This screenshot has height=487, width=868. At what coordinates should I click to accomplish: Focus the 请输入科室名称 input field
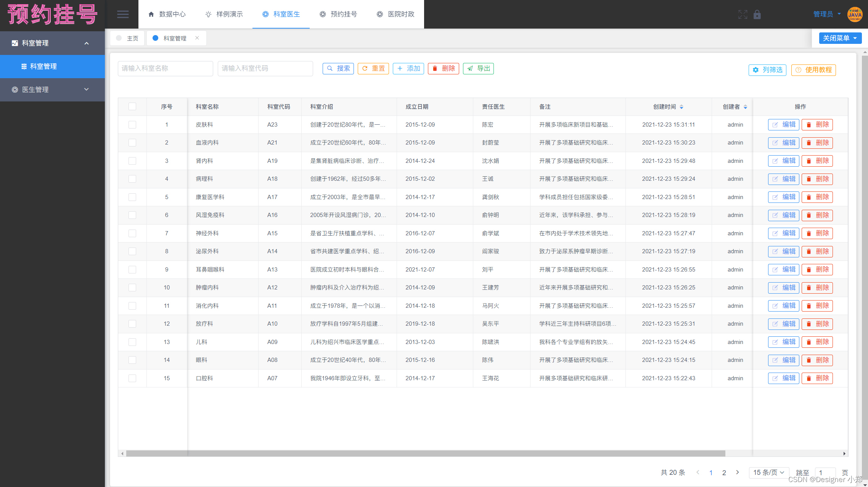pyautogui.click(x=166, y=69)
